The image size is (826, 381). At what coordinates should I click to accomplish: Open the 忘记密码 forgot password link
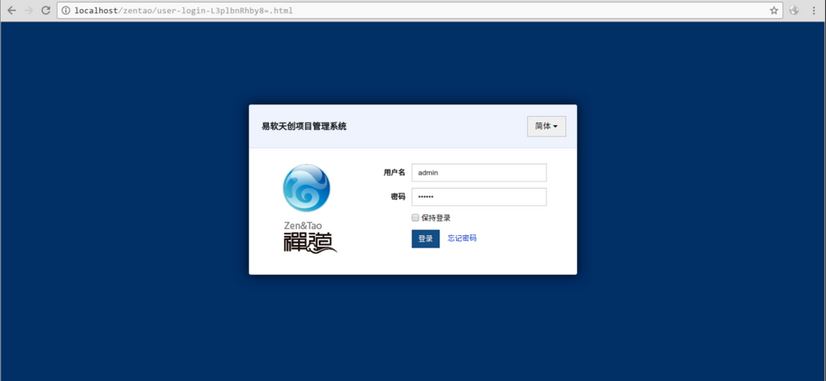point(462,238)
